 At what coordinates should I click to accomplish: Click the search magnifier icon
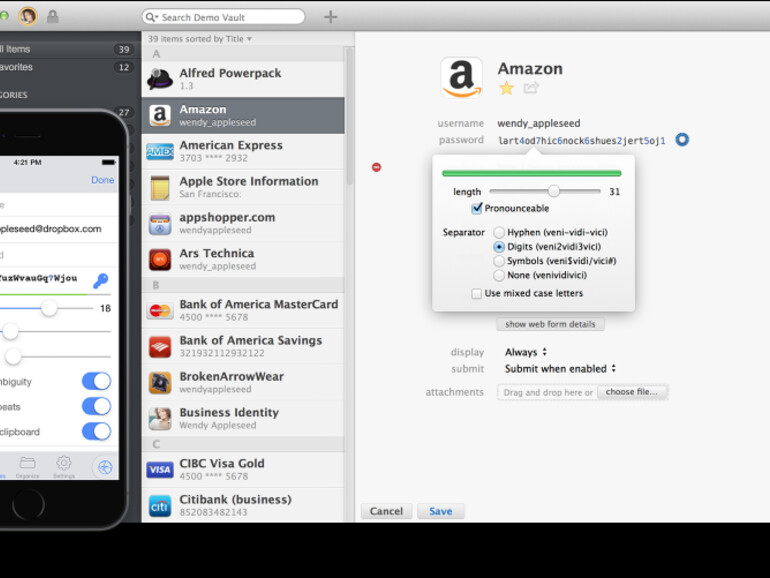click(149, 17)
